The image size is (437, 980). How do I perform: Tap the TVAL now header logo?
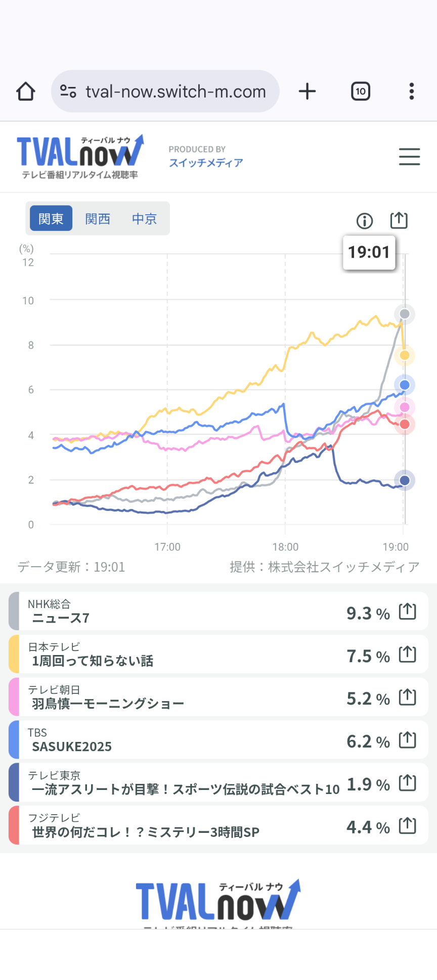80,157
